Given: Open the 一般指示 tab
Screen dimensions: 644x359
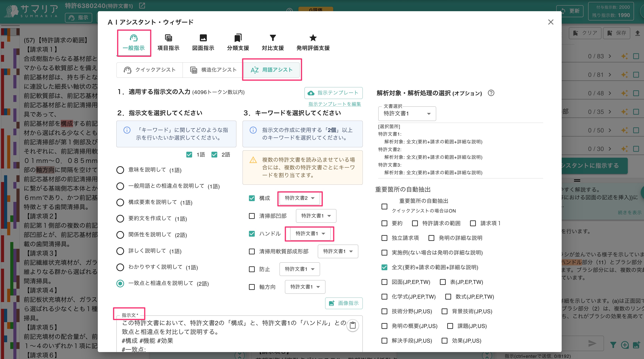Looking at the screenshot, I should 134,43.
